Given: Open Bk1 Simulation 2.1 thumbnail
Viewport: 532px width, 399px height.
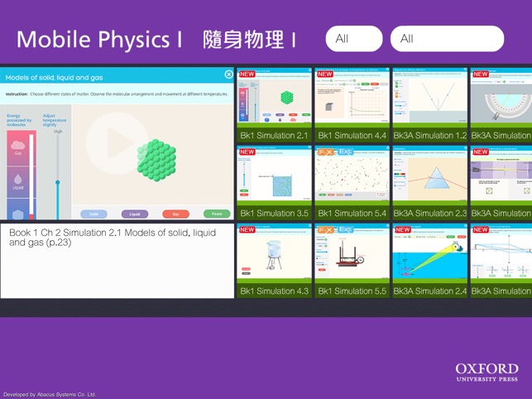Looking at the screenshot, I should (x=274, y=104).
